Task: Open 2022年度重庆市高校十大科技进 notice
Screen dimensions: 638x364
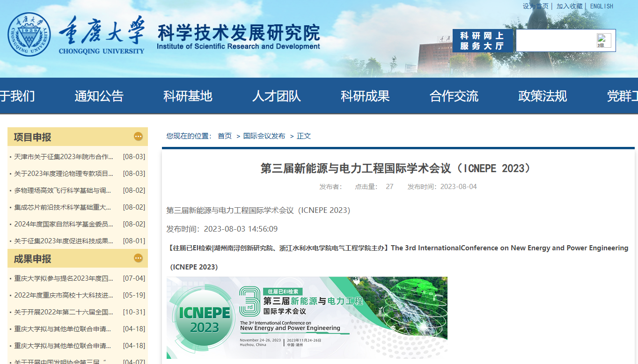Action: pyautogui.click(x=64, y=295)
